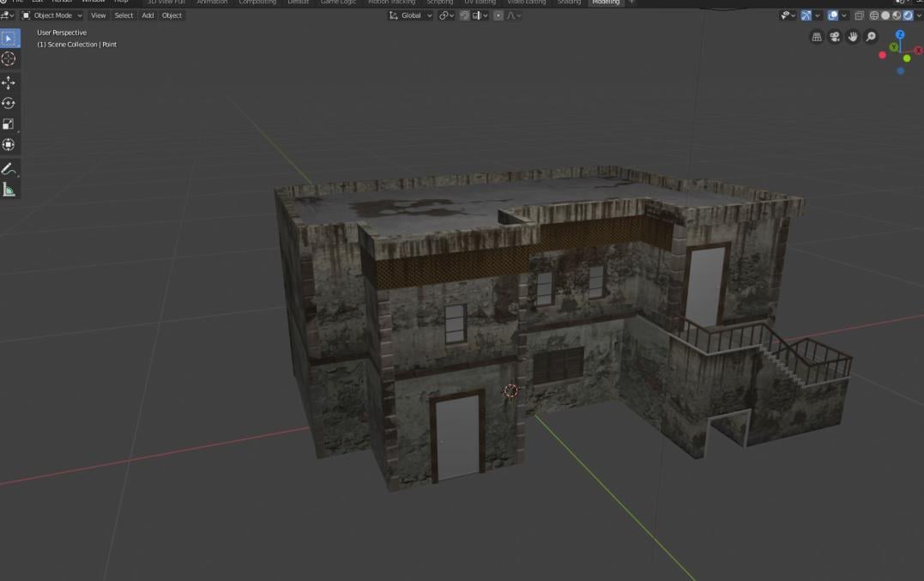
Task: Open the proportional falloff dropdown
Action: point(514,16)
